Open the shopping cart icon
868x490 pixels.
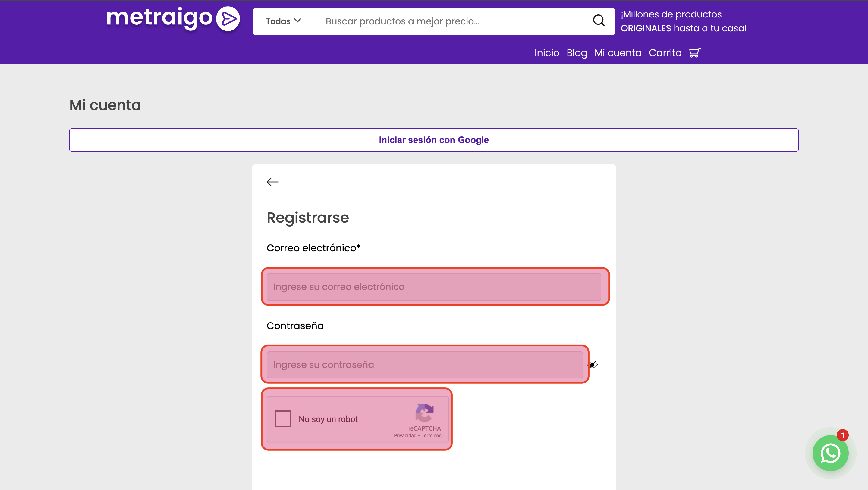click(694, 52)
